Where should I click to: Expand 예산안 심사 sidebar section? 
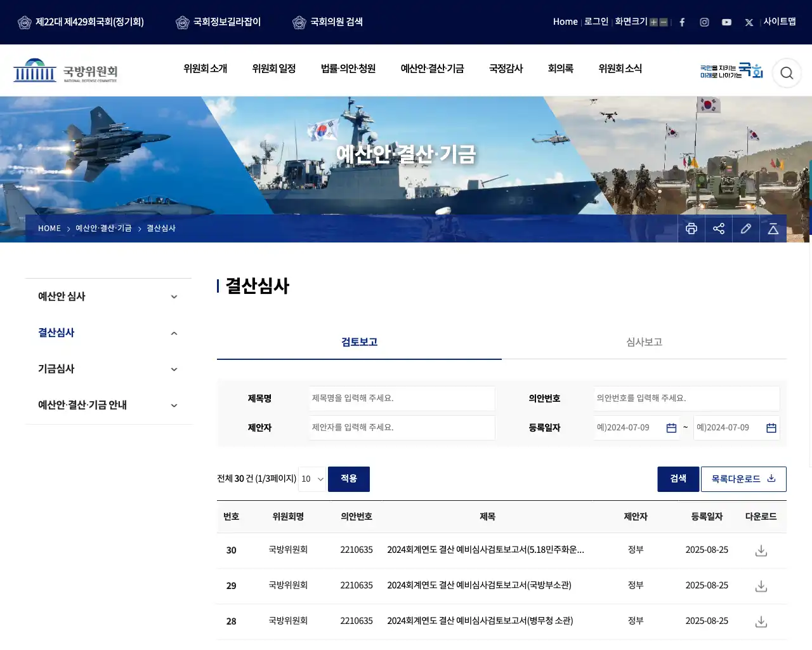tap(108, 296)
